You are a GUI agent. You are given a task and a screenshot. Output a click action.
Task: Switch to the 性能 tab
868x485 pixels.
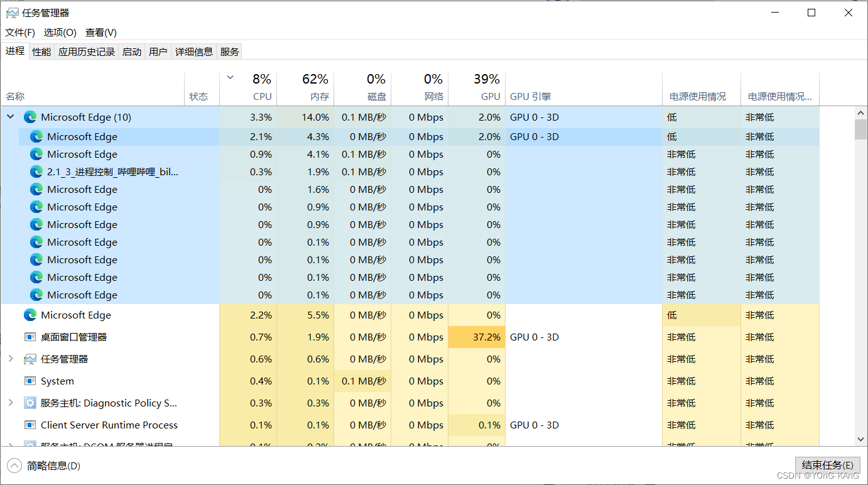[x=41, y=52]
